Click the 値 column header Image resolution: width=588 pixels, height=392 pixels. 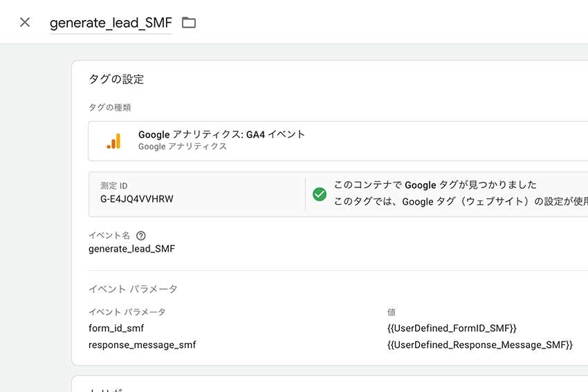pyautogui.click(x=392, y=312)
